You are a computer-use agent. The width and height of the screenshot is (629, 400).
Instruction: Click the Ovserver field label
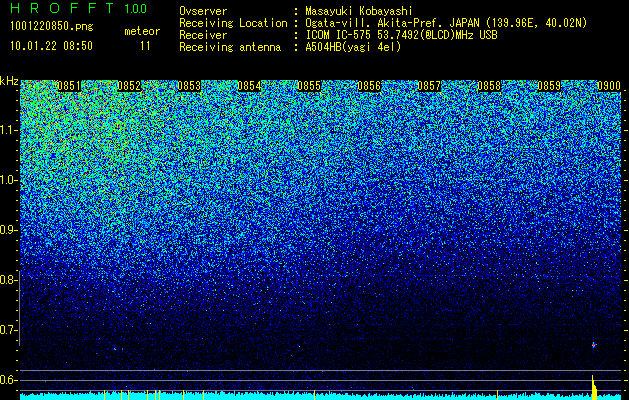(203, 11)
